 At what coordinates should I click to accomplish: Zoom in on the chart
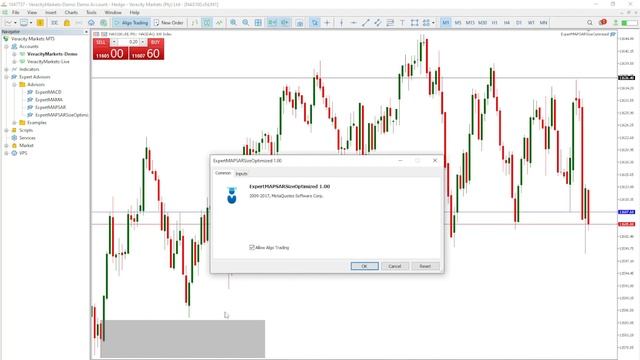233,23
